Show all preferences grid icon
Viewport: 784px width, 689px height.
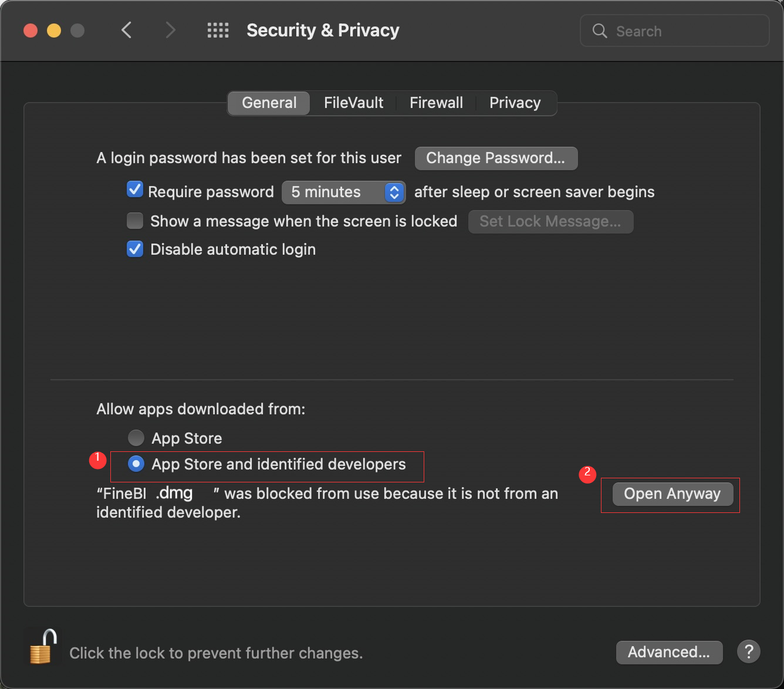click(x=218, y=31)
